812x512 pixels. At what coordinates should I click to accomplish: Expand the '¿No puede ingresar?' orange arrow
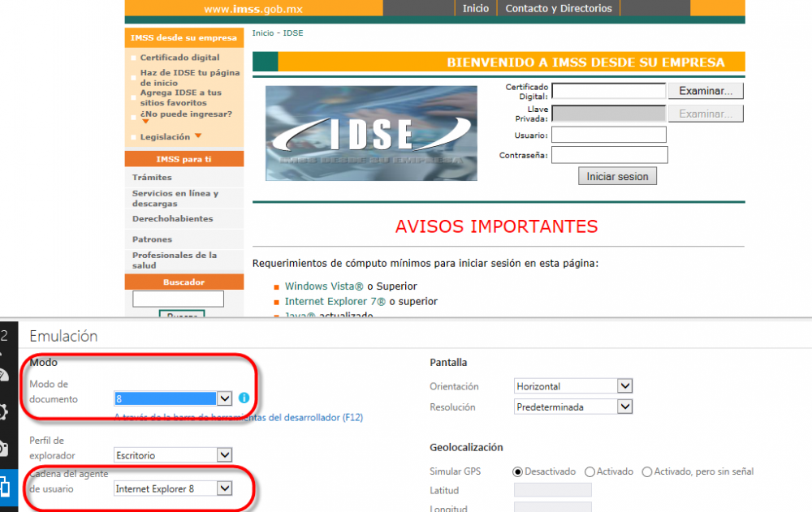(x=145, y=122)
